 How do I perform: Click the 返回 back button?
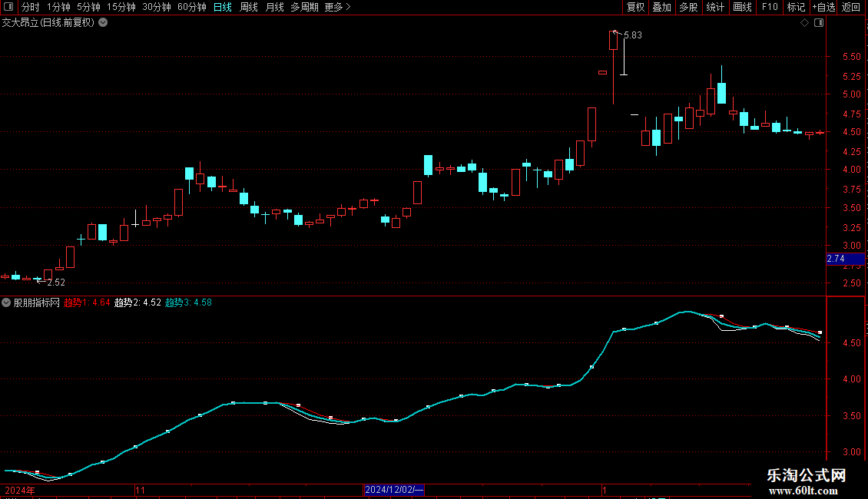pyautogui.click(x=851, y=7)
